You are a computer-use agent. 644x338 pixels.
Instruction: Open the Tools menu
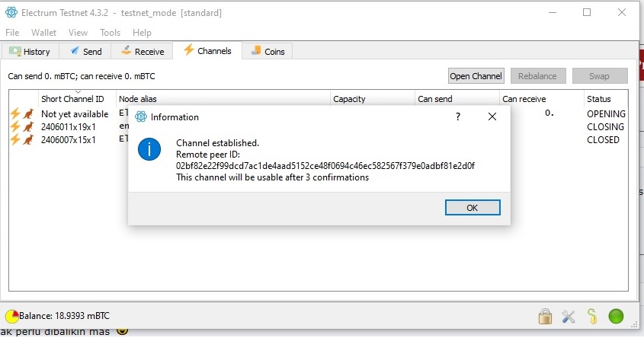tap(110, 33)
